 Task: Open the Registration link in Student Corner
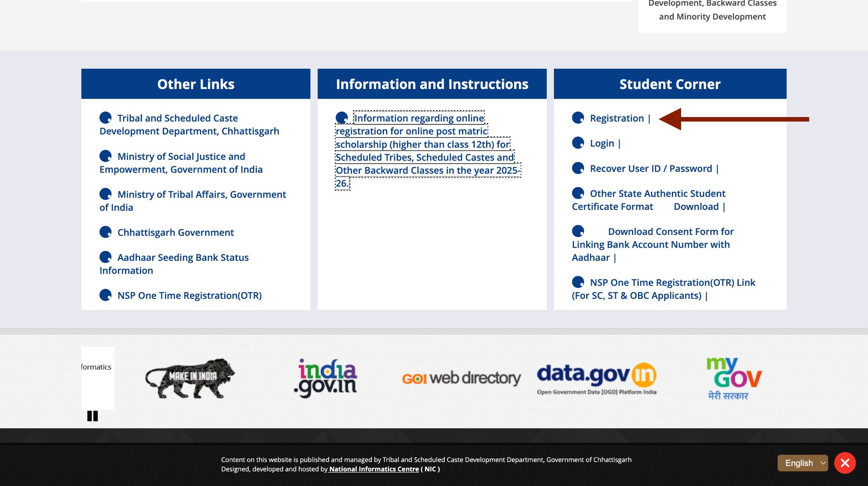(x=617, y=118)
